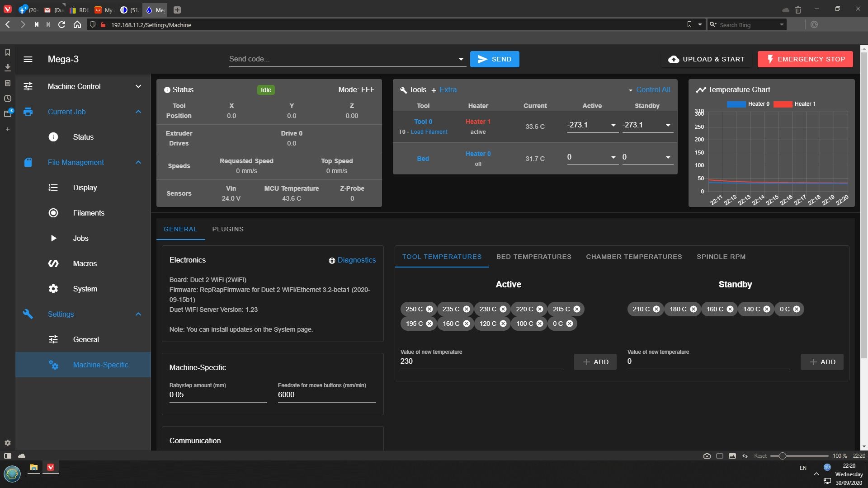Remove the 140 C standby temperature chip
Screen dimensions: 868x488
(x=767, y=309)
